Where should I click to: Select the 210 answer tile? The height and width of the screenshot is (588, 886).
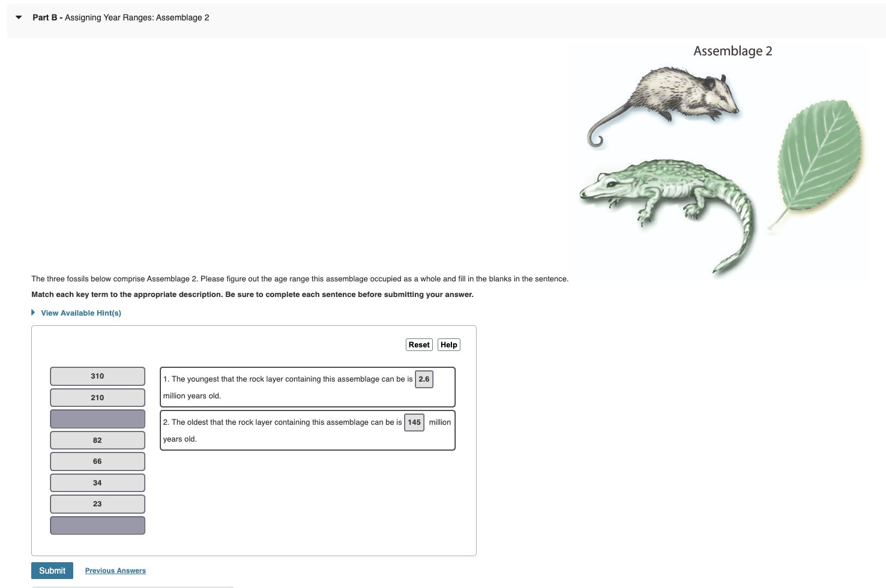(97, 397)
